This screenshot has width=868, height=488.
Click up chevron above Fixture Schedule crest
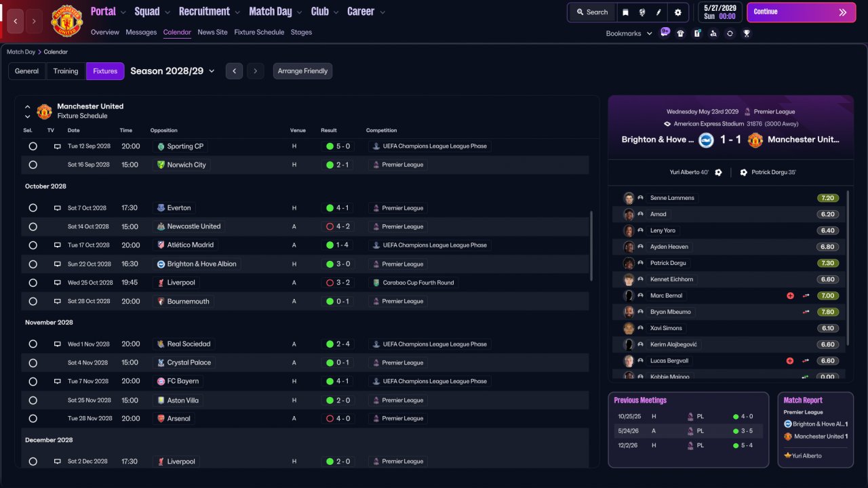28,107
